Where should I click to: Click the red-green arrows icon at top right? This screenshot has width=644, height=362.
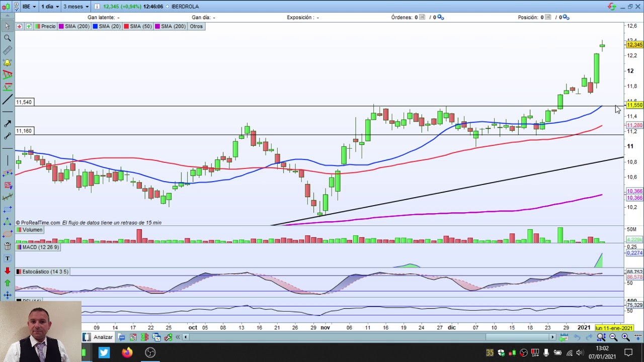coord(612,7)
